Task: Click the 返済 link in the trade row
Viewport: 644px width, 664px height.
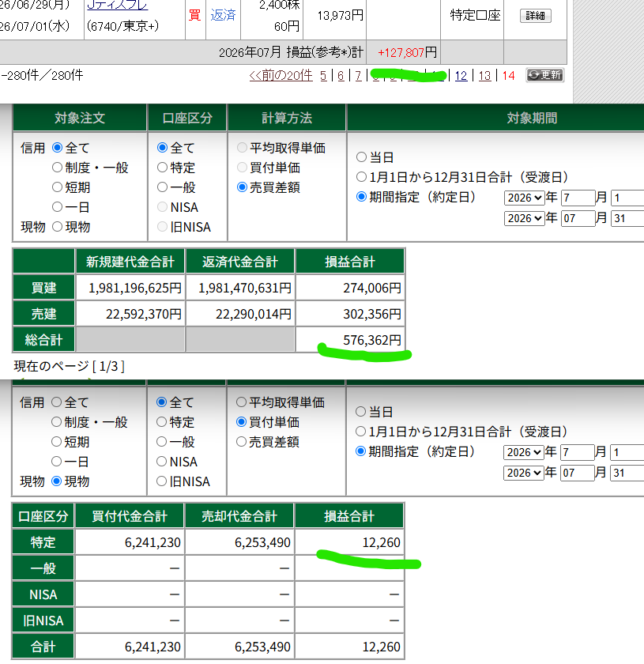Action: click(x=223, y=15)
